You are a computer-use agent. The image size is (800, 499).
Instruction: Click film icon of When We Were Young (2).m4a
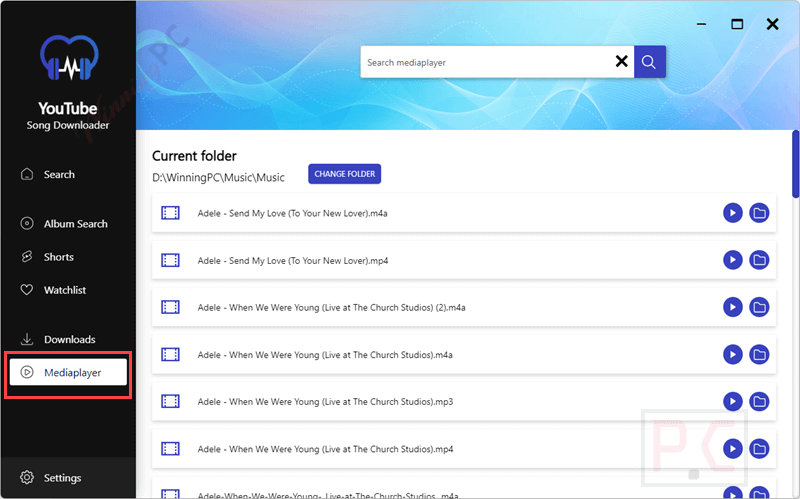point(170,307)
